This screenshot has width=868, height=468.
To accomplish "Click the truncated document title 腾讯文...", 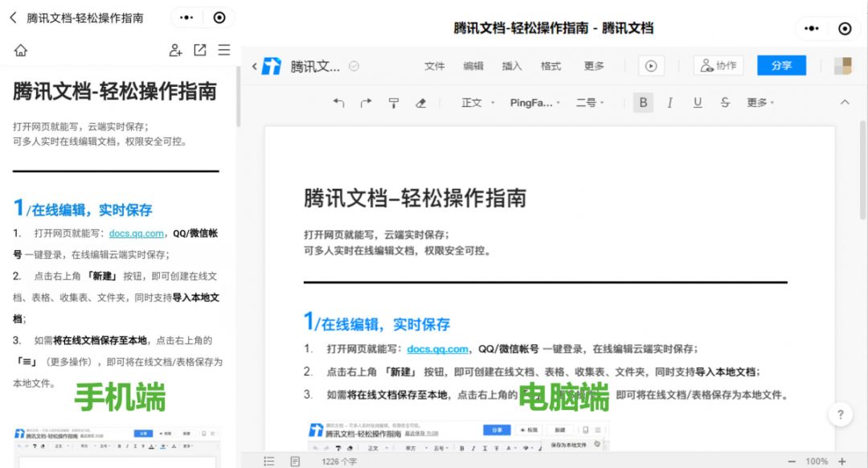I will 315,67.
